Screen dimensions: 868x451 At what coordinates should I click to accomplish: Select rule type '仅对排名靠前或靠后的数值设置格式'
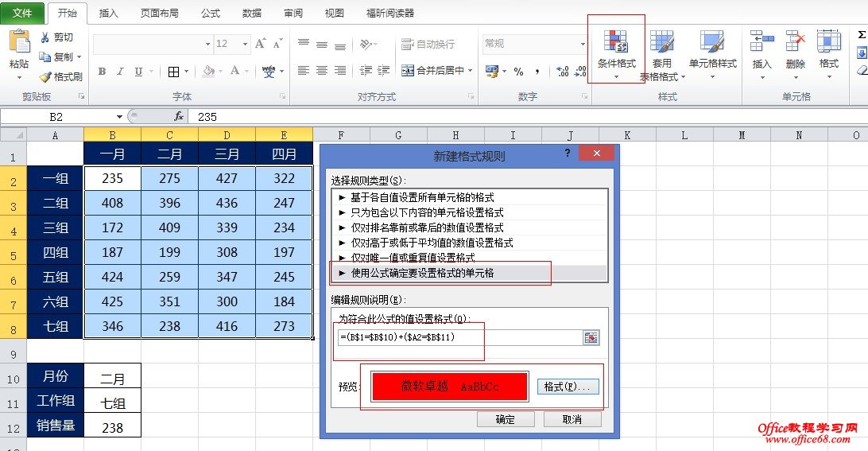click(x=469, y=227)
